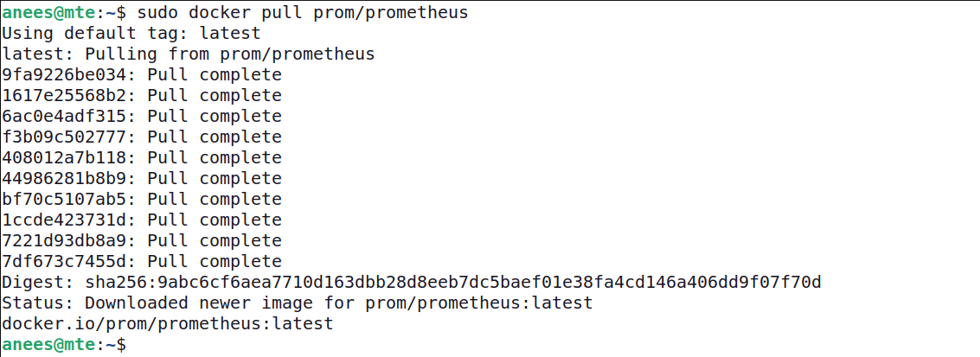The image size is (980, 357).
Task: Pick layer ID 408012a7b118
Action: pyautogui.click(x=67, y=157)
